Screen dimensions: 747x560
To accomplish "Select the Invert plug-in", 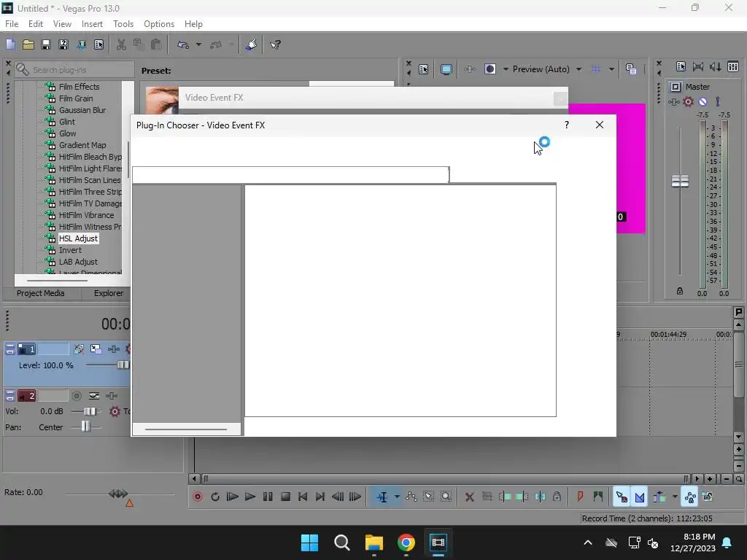I will click(70, 250).
